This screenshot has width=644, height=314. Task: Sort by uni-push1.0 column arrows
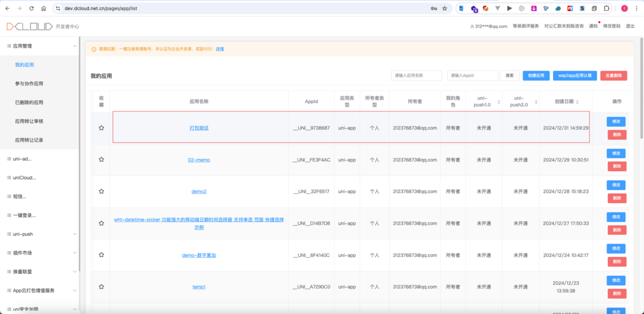pyautogui.click(x=500, y=102)
